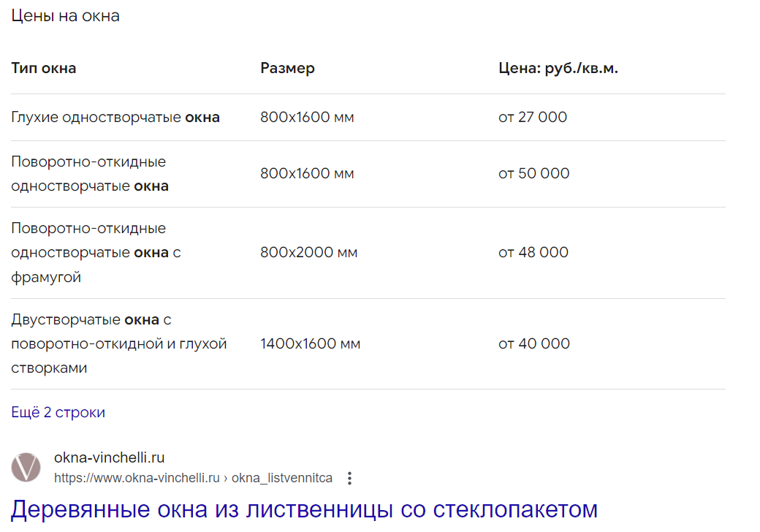Click the "от 40 000" price cell
The image size is (760, 532).
(534, 343)
